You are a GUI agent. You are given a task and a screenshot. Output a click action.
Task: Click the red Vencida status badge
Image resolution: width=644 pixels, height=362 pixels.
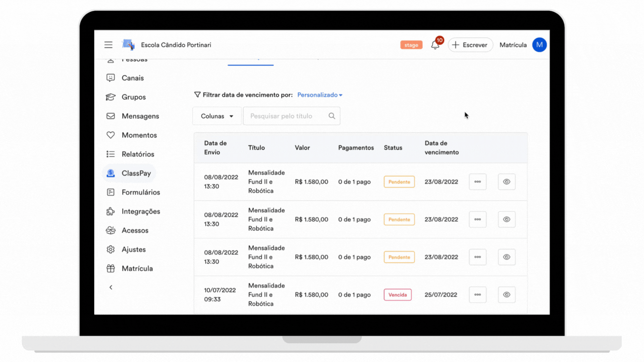point(398,295)
